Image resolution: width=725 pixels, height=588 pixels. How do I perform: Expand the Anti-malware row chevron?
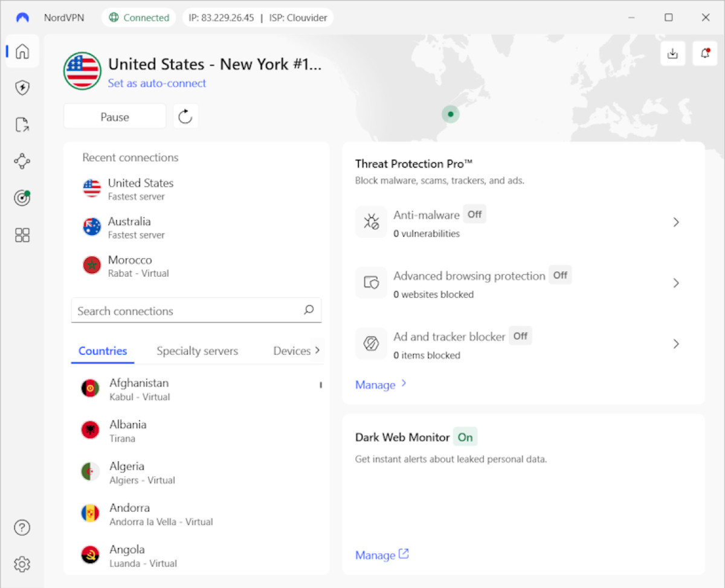pyautogui.click(x=676, y=222)
